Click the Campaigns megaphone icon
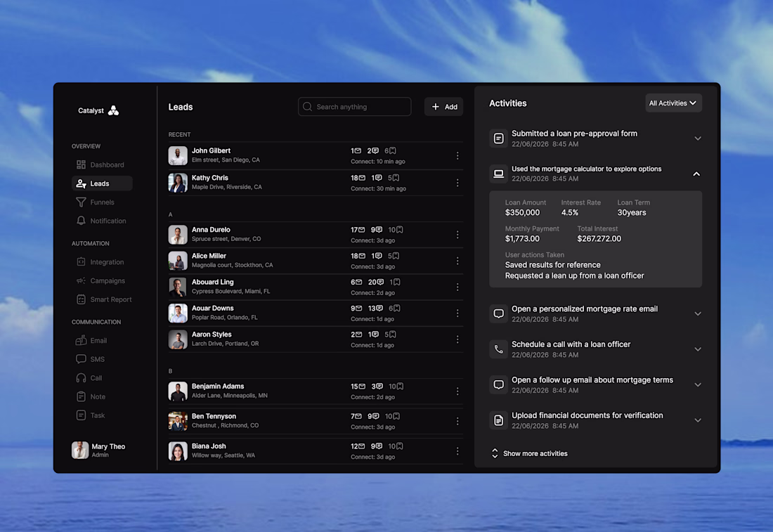Viewport: 773px width, 532px height. (x=81, y=280)
